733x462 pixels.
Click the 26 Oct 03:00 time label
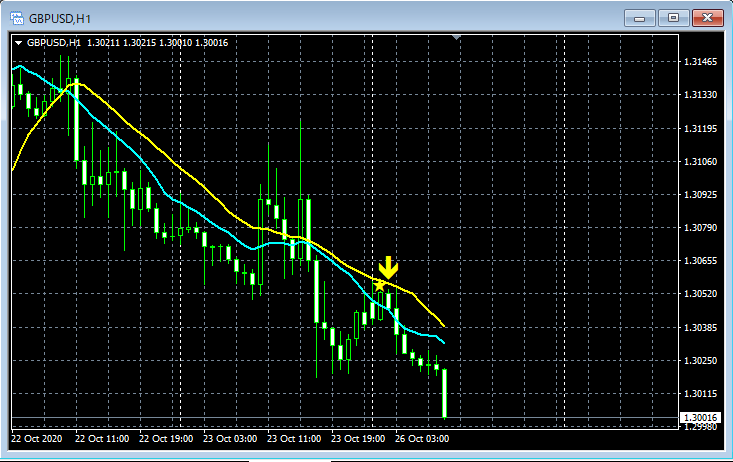coord(422,439)
